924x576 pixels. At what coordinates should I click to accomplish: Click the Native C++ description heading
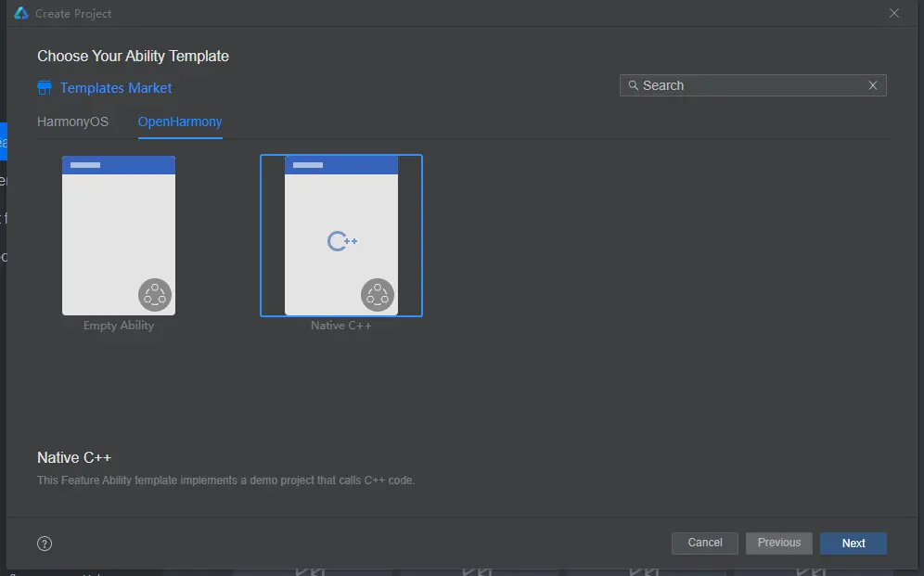coord(74,457)
